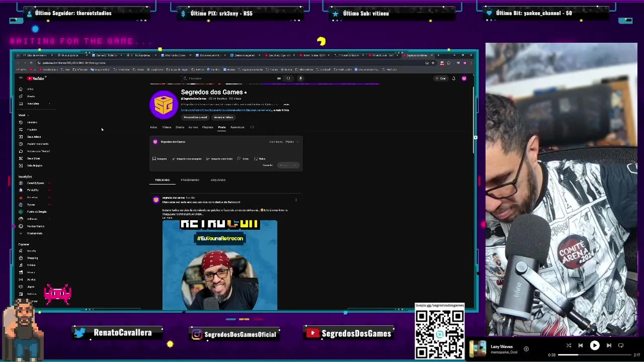Click the YouTube logo
644x362 pixels.
(x=36, y=78)
